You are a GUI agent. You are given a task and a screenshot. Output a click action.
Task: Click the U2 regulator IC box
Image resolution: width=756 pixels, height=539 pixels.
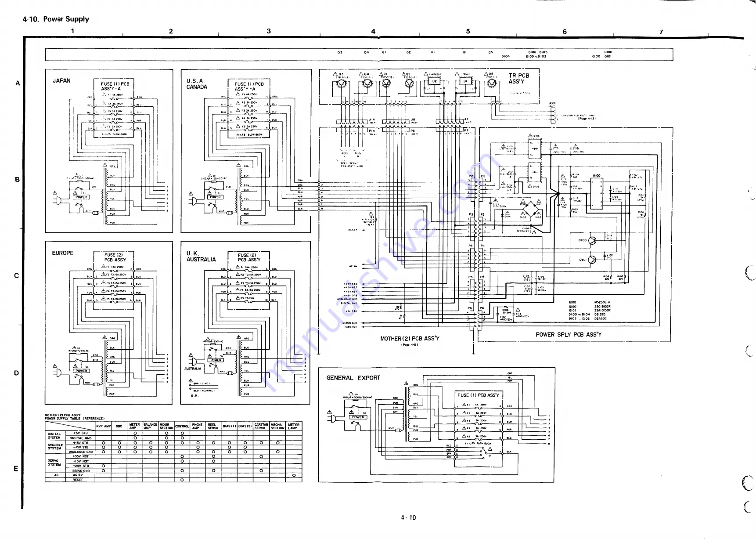(x=435, y=81)
